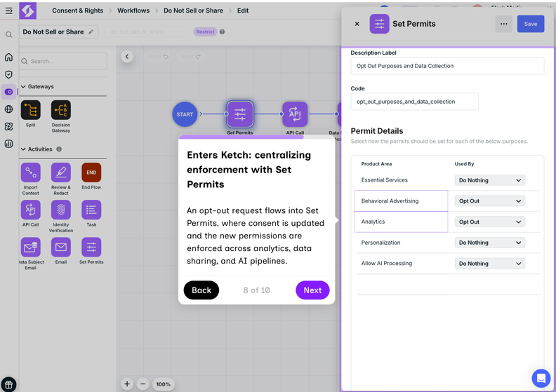Save the Set Permits settings
The width and height of the screenshot is (556, 392).
point(531,24)
